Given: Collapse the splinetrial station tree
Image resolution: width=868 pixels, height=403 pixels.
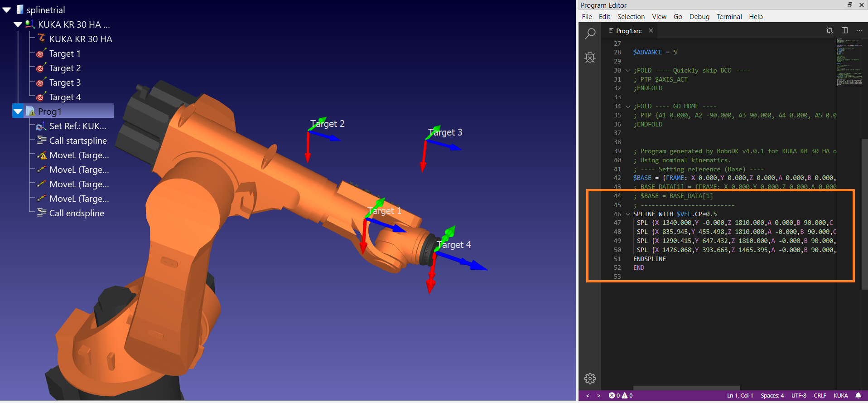Looking at the screenshot, I should point(7,10).
